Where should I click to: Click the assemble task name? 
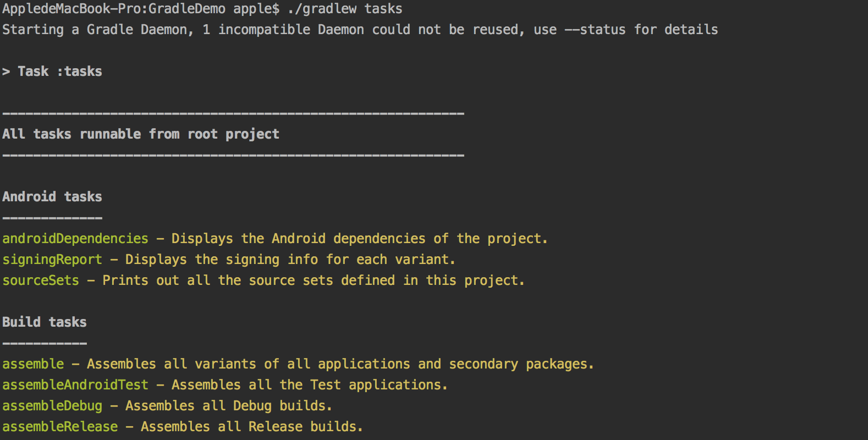click(33, 364)
